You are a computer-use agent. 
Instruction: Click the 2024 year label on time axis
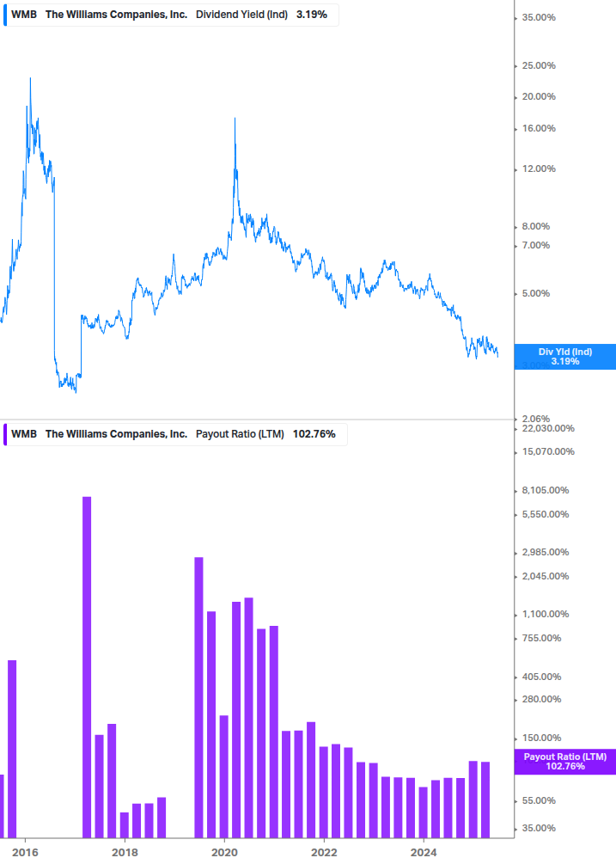coord(424,853)
